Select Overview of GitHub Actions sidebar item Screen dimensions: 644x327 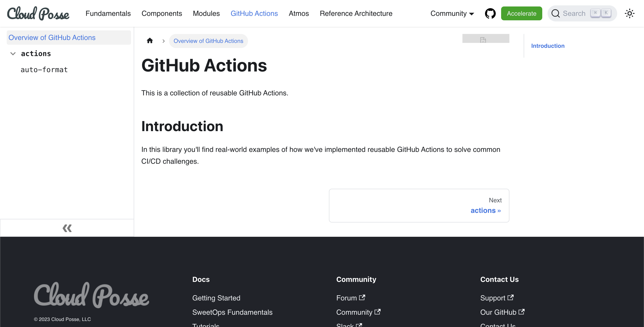(x=52, y=38)
